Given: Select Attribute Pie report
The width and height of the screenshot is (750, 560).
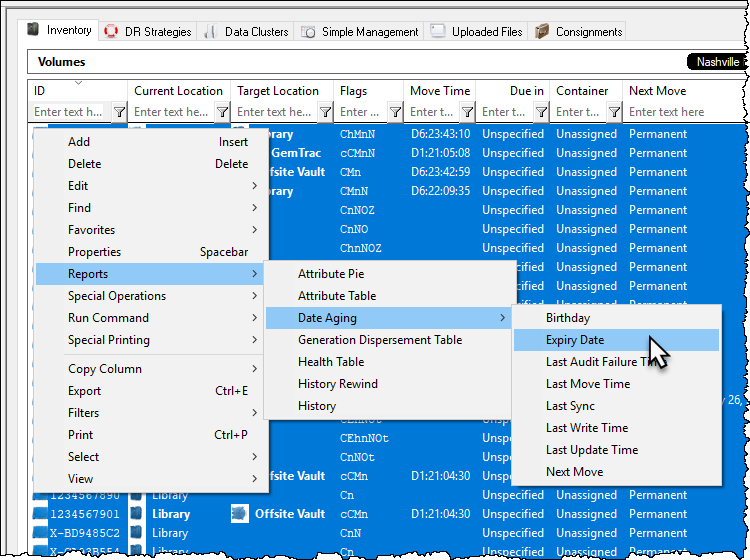Looking at the screenshot, I should point(389,274).
